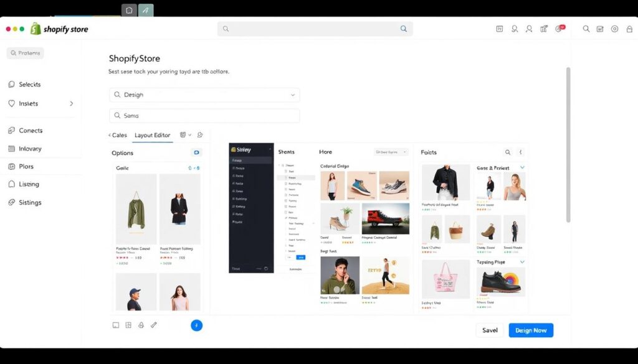The height and width of the screenshot is (364, 638).
Task: Click the Inlovary sidebar icon
Action: [x=12, y=149]
